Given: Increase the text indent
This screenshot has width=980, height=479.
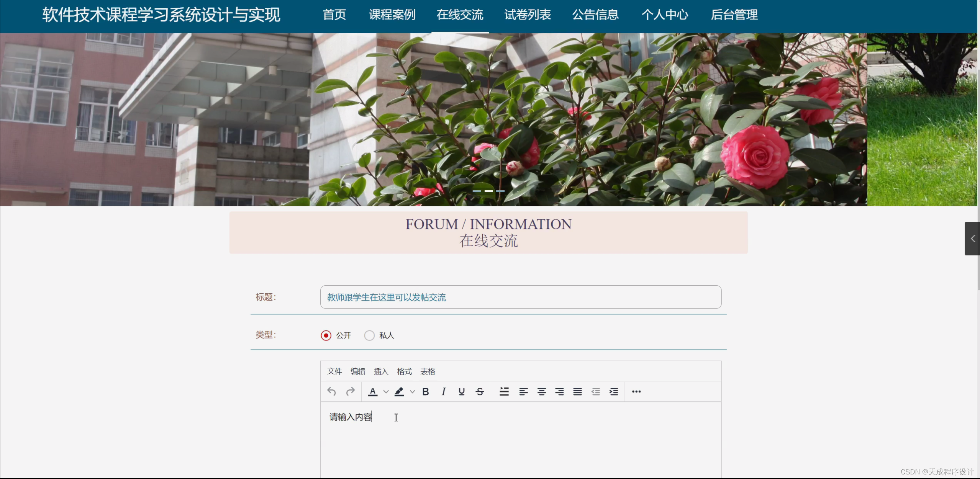Looking at the screenshot, I should [x=613, y=391].
